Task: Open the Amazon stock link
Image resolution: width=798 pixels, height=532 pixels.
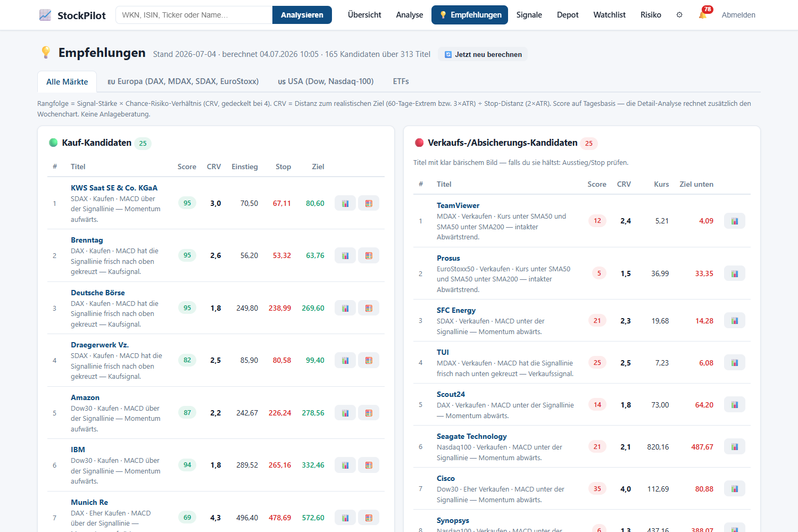Action: 85,397
